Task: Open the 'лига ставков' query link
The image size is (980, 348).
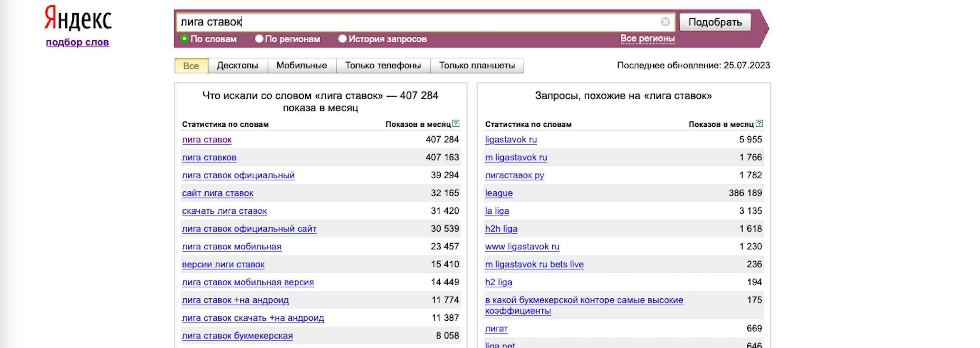Action: [x=209, y=158]
